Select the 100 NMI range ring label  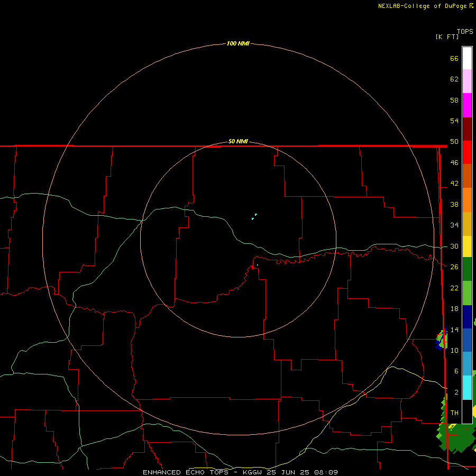point(238,43)
